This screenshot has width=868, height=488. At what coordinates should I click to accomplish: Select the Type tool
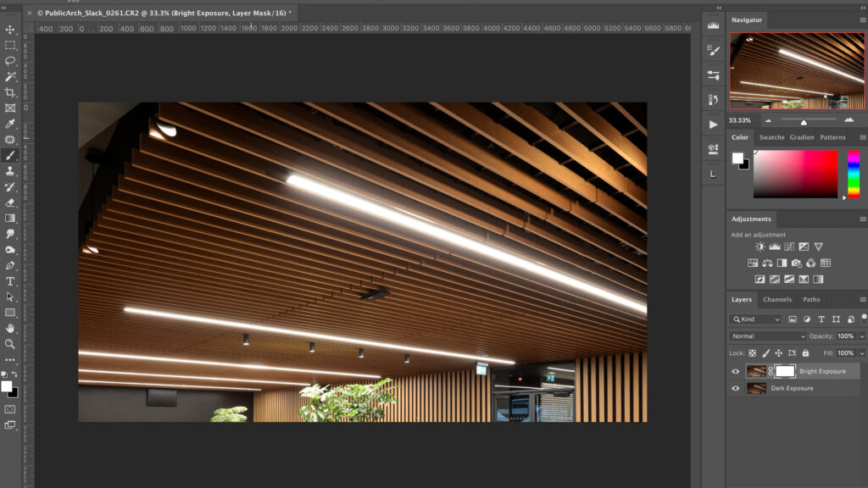click(x=10, y=281)
